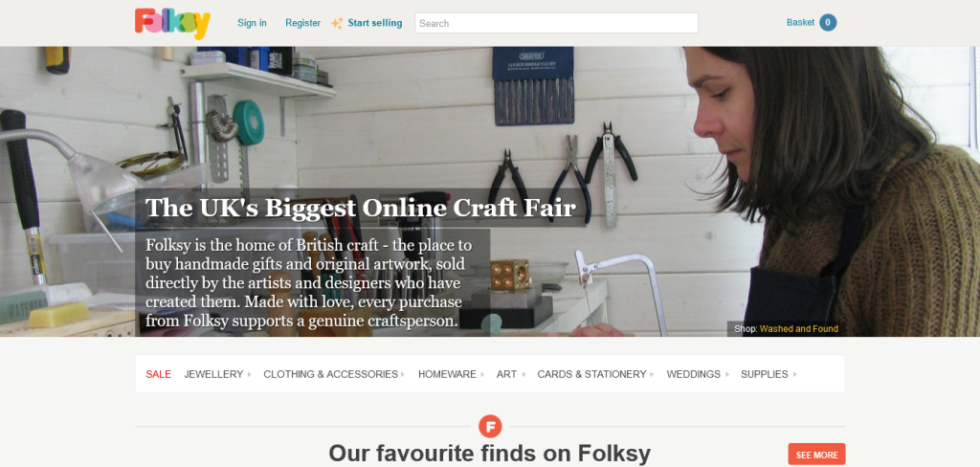Click the orange F circle emblem

click(x=491, y=427)
